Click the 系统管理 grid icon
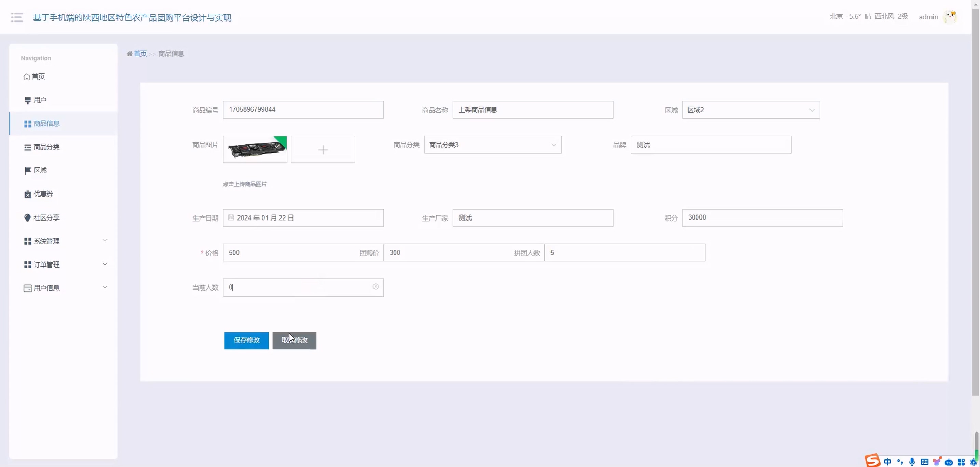Viewport: 980px width, 467px height. pyautogui.click(x=27, y=241)
